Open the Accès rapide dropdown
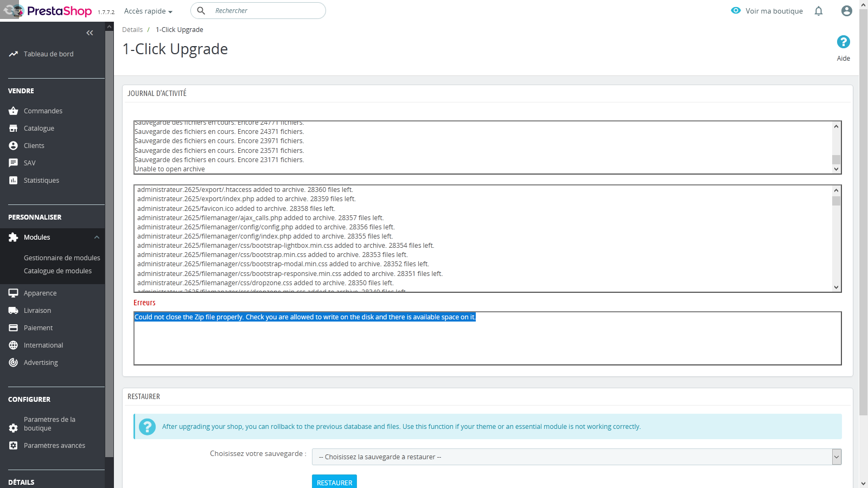Screen dimensions: 868x488 point(148,11)
